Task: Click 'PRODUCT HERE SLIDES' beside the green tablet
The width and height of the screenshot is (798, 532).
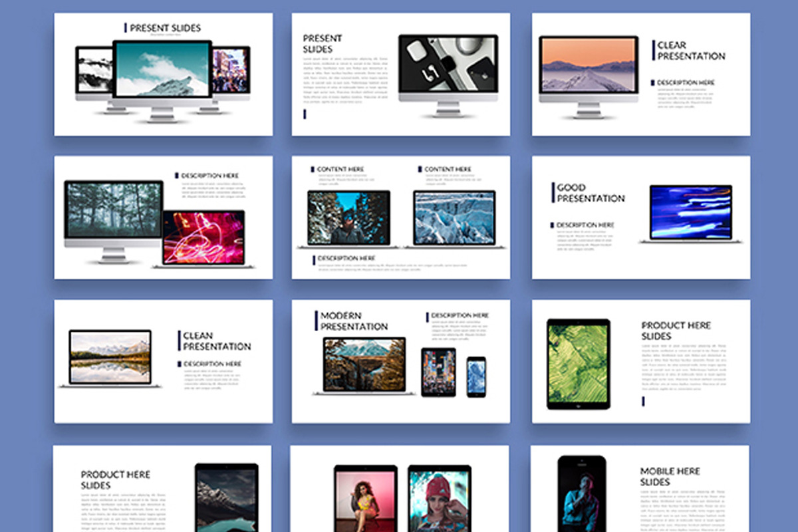Action: pyautogui.click(x=676, y=331)
